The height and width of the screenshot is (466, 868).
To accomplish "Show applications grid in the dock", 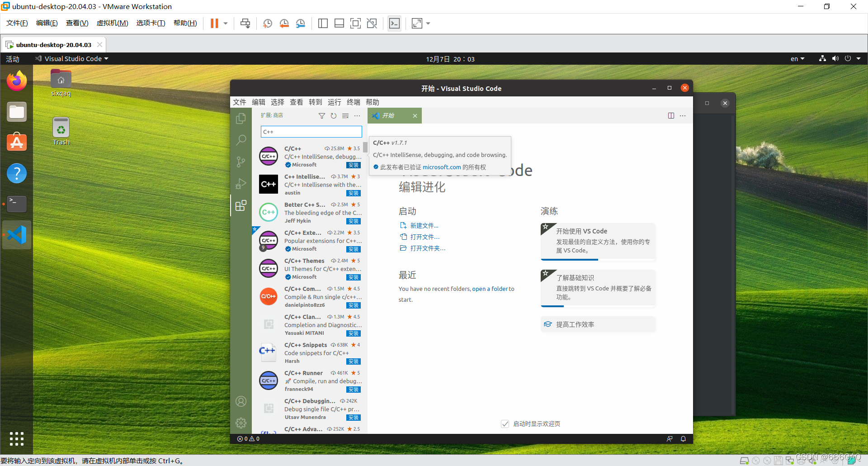I will [17, 438].
